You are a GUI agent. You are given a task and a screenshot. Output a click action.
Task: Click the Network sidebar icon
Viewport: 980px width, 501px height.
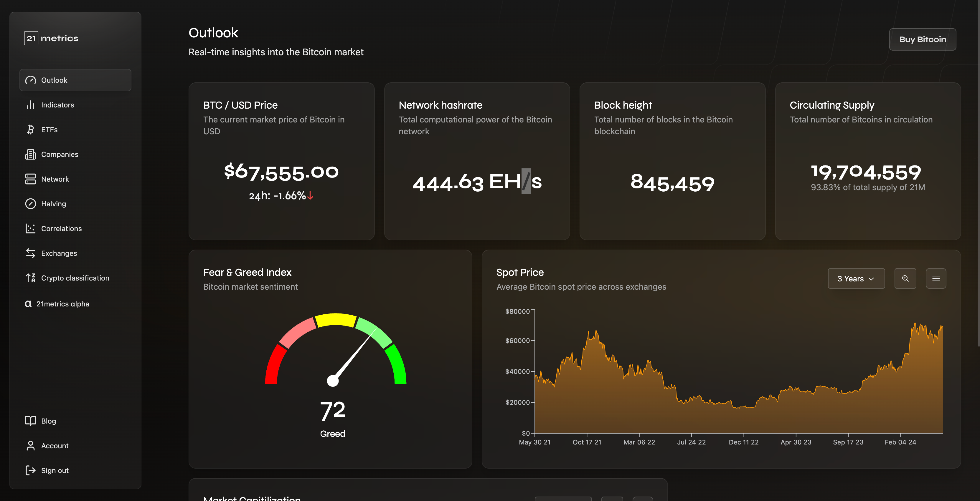[30, 178]
